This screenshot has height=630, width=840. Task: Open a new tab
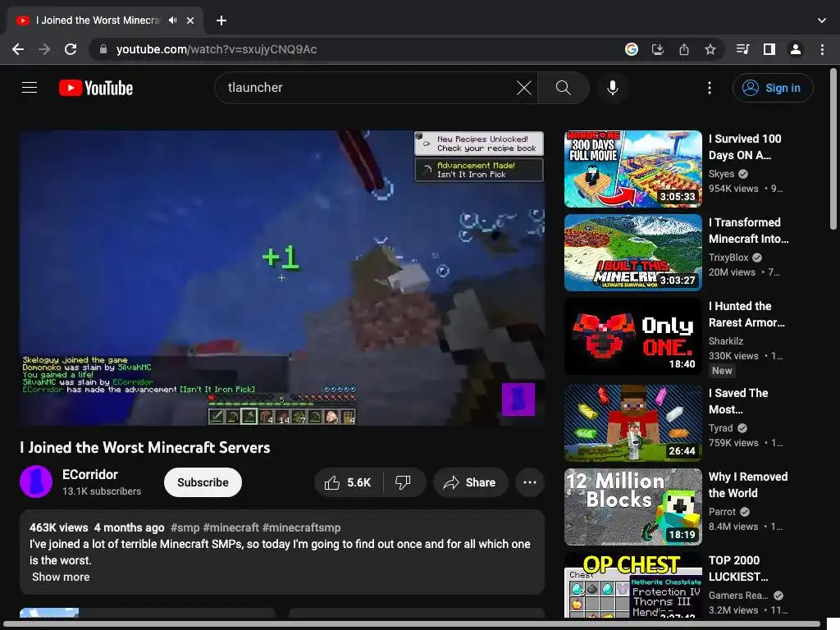(221, 21)
